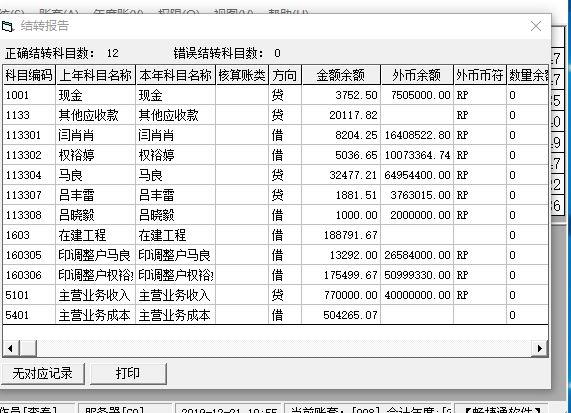Viewport: 571px width, 413px height.
Task: Select the row with code 1133
Action: point(276,115)
